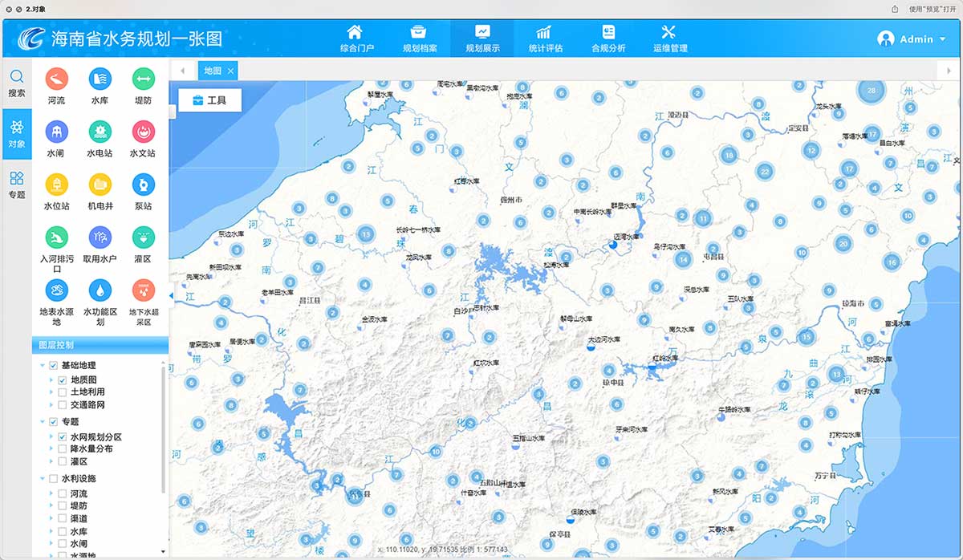This screenshot has width=963, height=560.
Task: Choose the 地下水超采区 object icon
Action: (x=143, y=290)
